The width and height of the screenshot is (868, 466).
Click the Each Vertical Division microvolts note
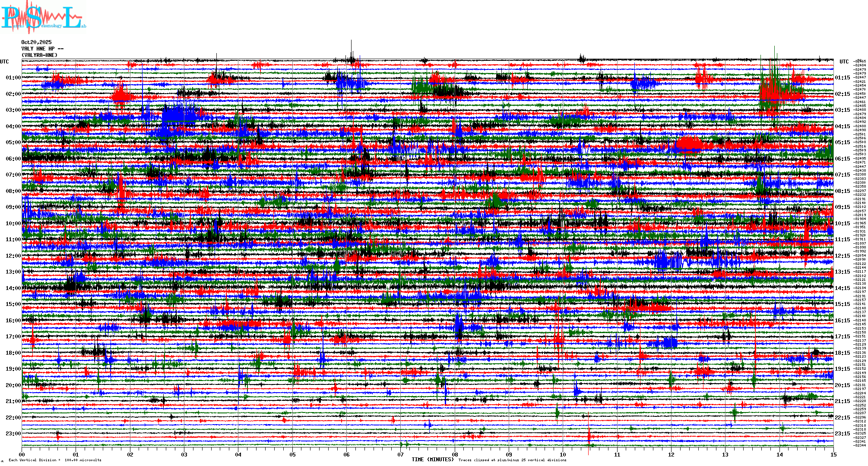[55, 460]
